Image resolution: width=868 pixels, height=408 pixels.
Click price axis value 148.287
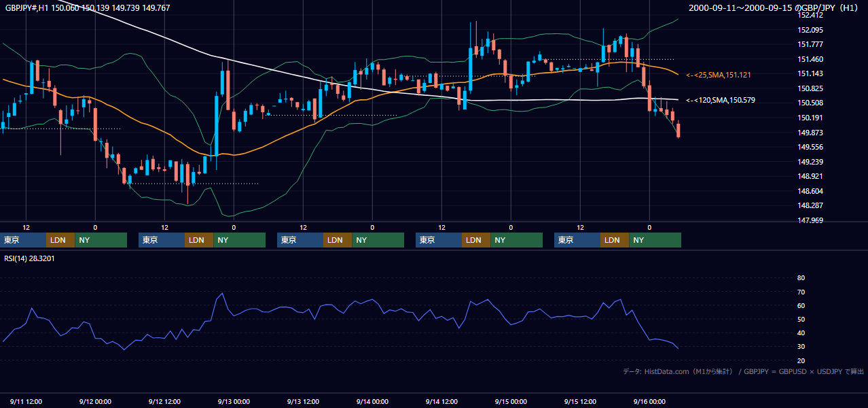click(811, 205)
